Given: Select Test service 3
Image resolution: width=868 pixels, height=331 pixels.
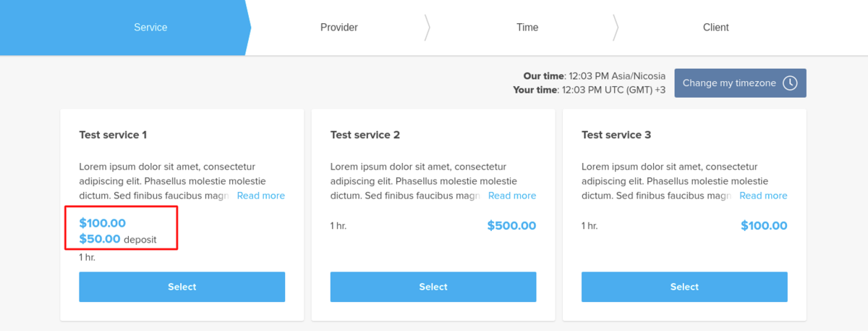Looking at the screenshot, I should click(684, 287).
